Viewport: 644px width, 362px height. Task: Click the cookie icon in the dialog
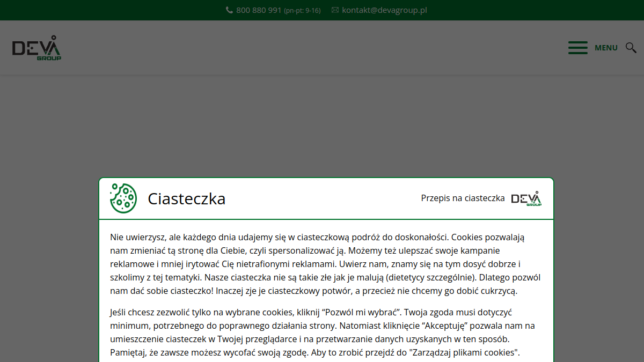(x=123, y=198)
